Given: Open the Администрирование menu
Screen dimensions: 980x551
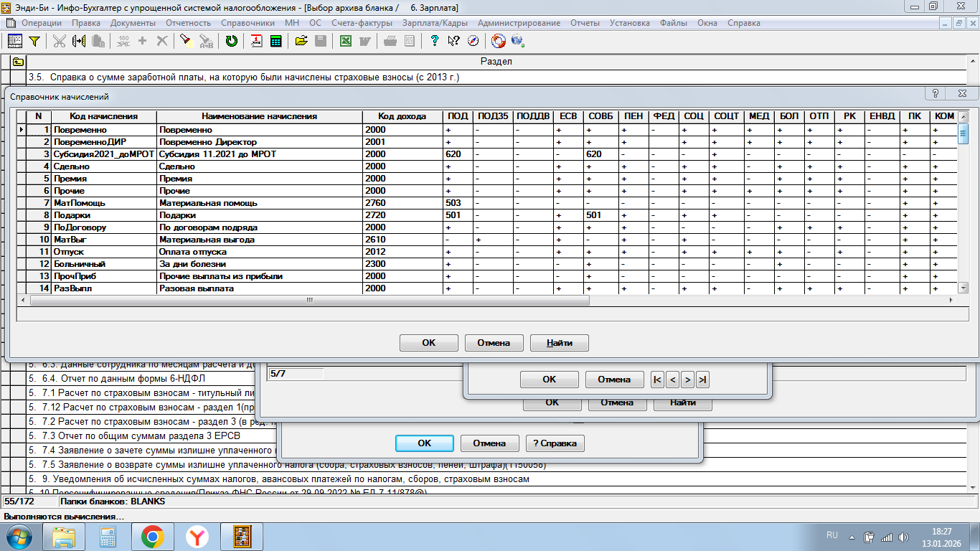Looking at the screenshot, I should coord(519,23).
